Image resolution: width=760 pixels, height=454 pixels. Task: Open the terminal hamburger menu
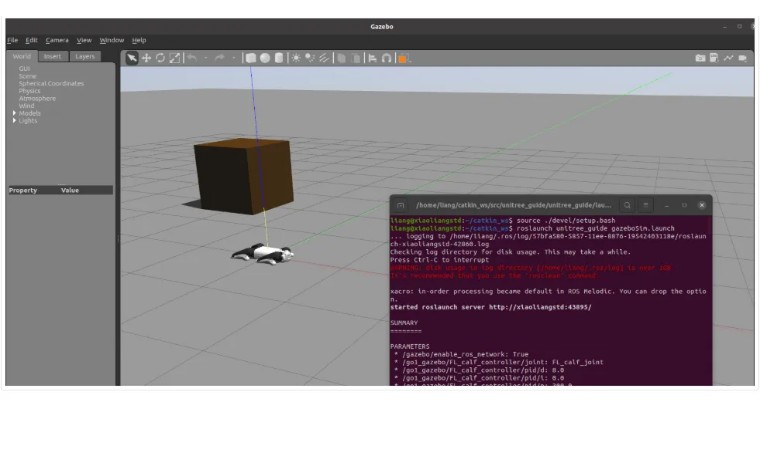click(646, 205)
